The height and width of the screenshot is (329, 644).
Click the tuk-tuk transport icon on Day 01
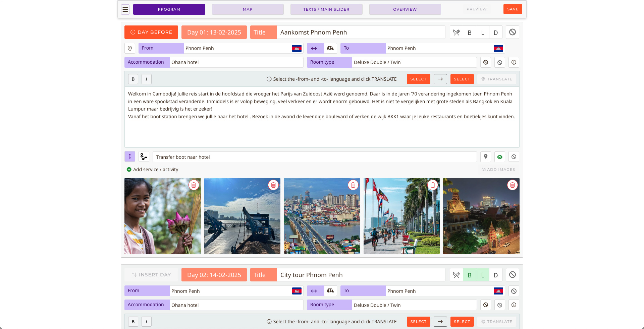tap(330, 48)
